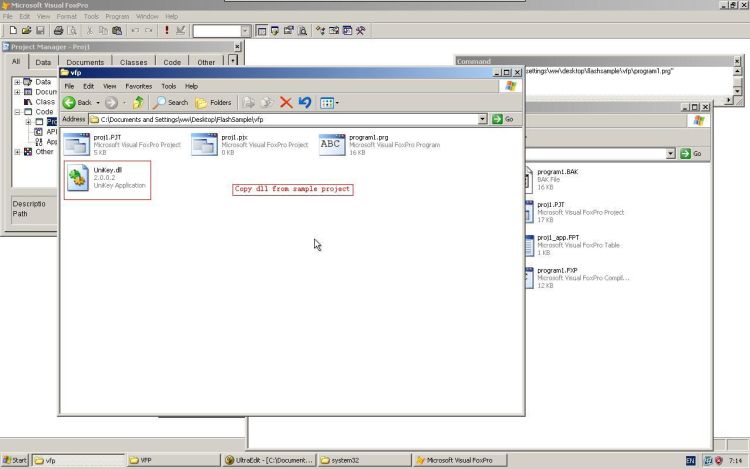Viewport: 750px width, 469px height.
Task: Open the vfp address bar dropdown arrow
Action: [x=483, y=119]
